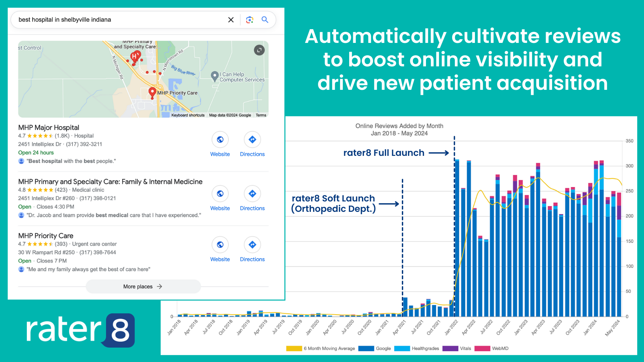Screen dimensions: 644x362
Task: Click the Google legend blue swatch
Action: click(x=366, y=349)
